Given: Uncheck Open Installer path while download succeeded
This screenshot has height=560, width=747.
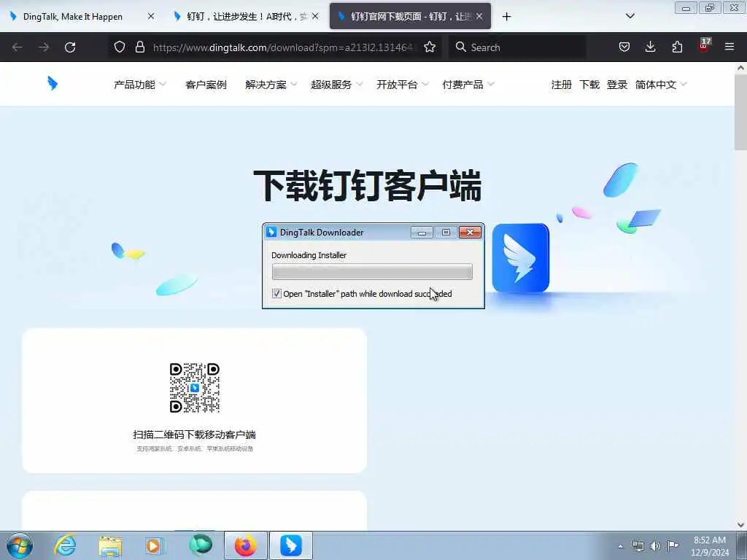Looking at the screenshot, I should tap(276, 293).
